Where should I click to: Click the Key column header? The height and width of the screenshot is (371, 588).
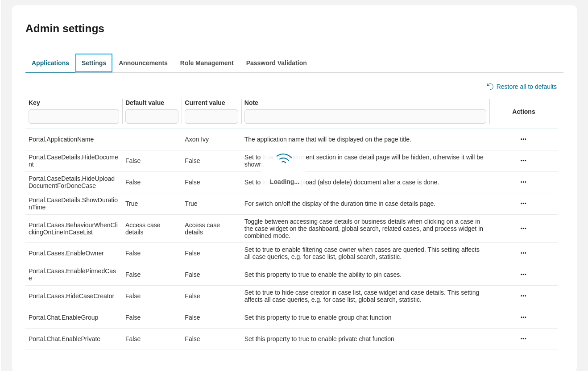pos(34,103)
